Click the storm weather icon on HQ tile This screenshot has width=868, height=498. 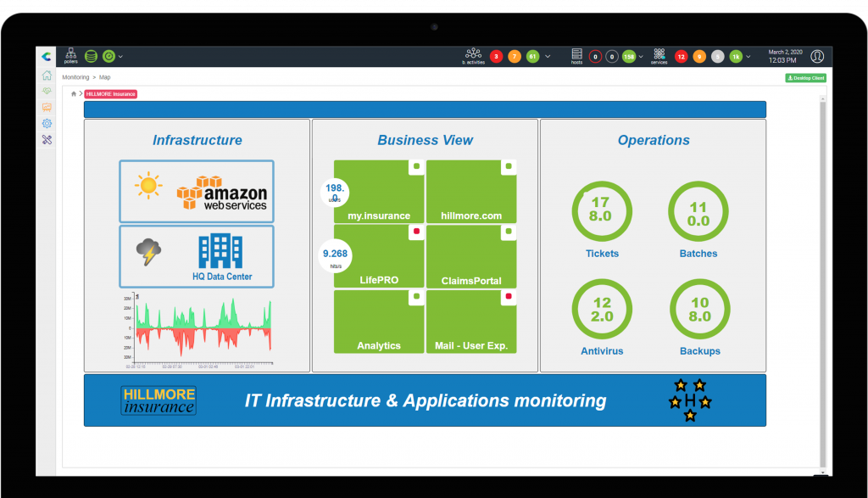pos(148,252)
